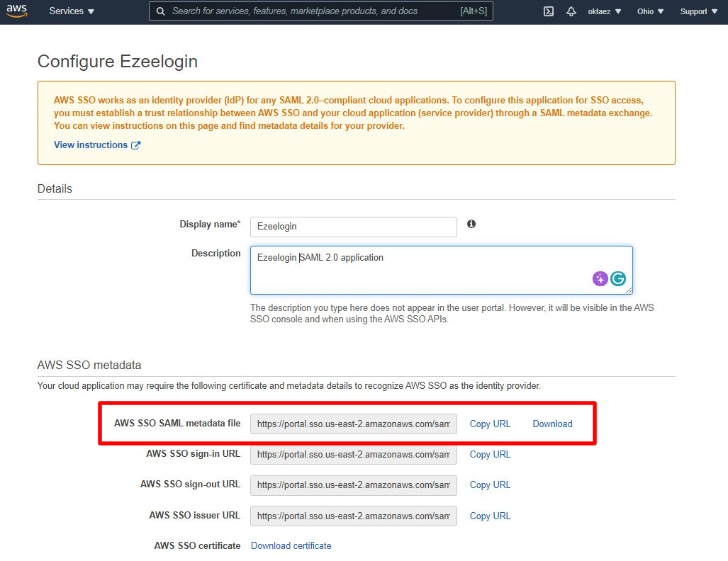Image resolution: width=728 pixels, height=561 pixels.
Task: Open the Services dropdown menu
Action: click(72, 11)
